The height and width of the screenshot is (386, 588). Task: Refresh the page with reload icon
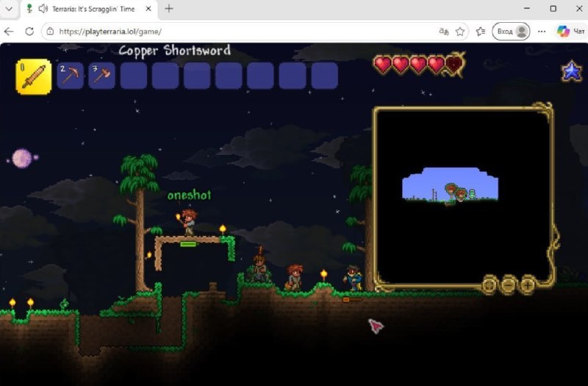(x=29, y=32)
